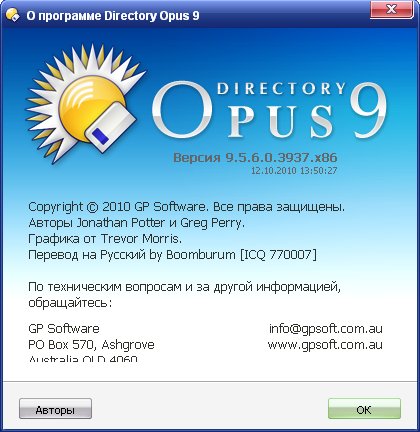Click the Boomburum translation credit line

point(172,255)
